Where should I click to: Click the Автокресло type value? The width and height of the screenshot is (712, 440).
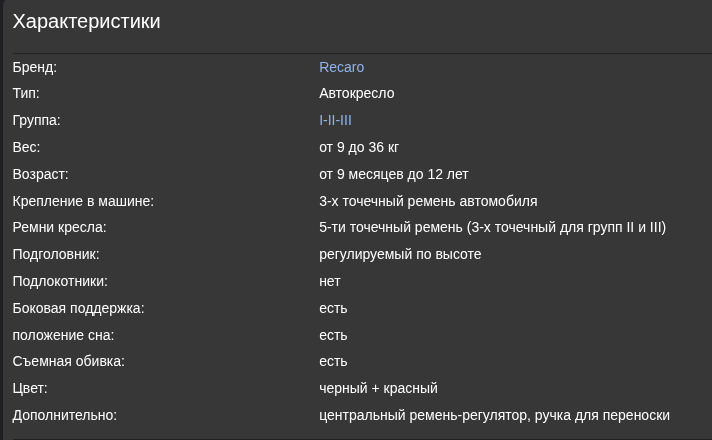coord(356,93)
